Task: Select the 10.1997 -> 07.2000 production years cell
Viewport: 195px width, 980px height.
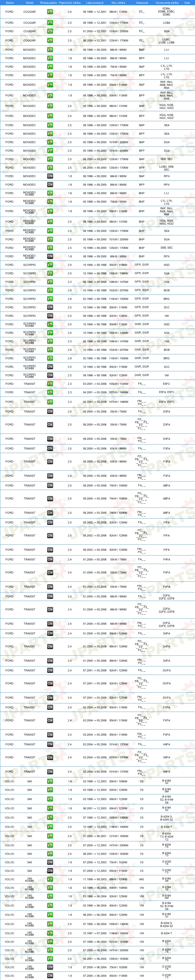Action: coord(95,933)
